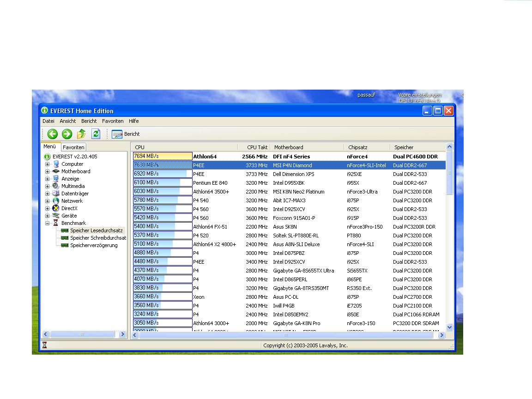Select the Geräte devices icon in the tree
This screenshot has height=399, width=532.
pos(56,216)
